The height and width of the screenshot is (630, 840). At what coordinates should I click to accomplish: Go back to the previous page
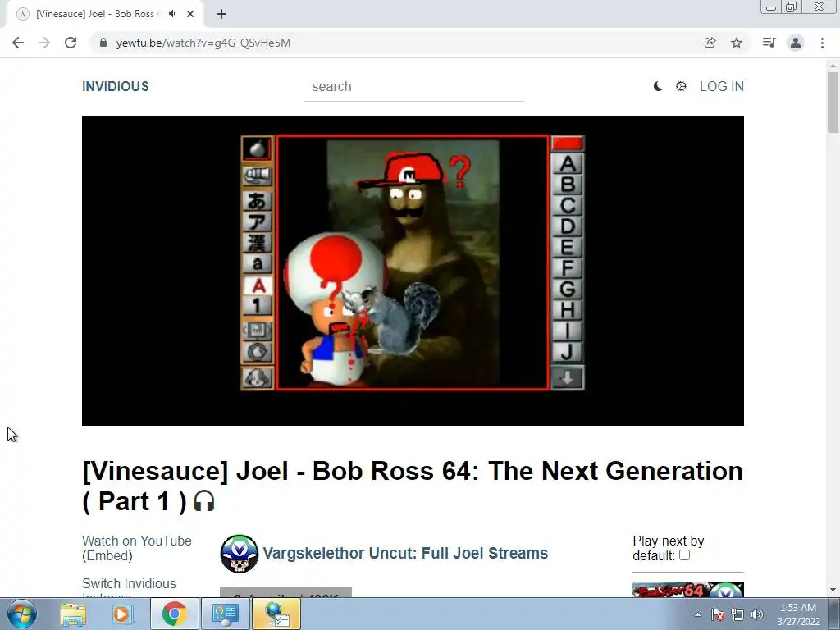pyautogui.click(x=18, y=43)
